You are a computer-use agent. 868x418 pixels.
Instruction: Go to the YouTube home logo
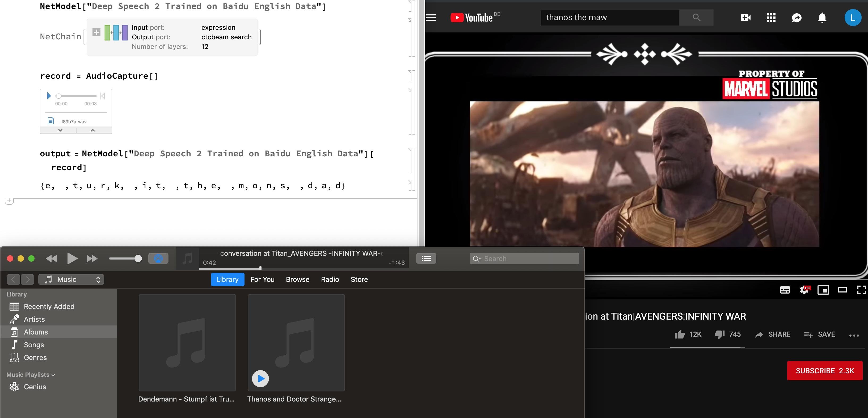(x=472, y=18)
